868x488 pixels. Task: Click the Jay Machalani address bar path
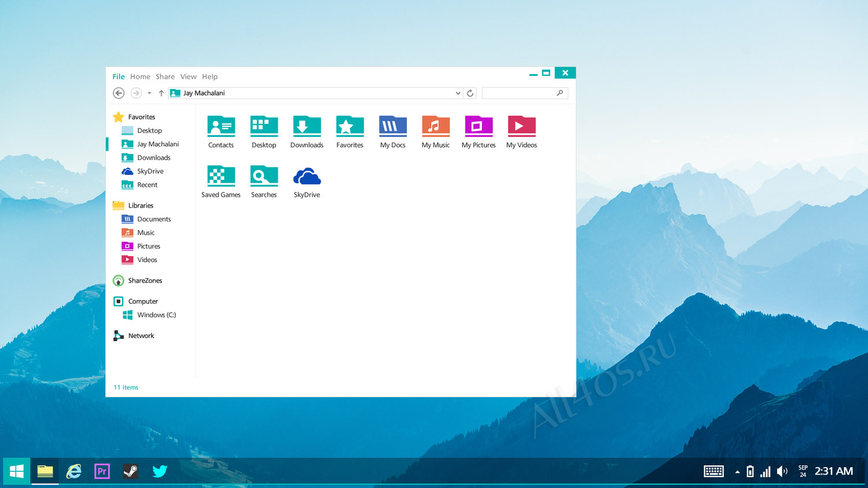click(204, 93)
